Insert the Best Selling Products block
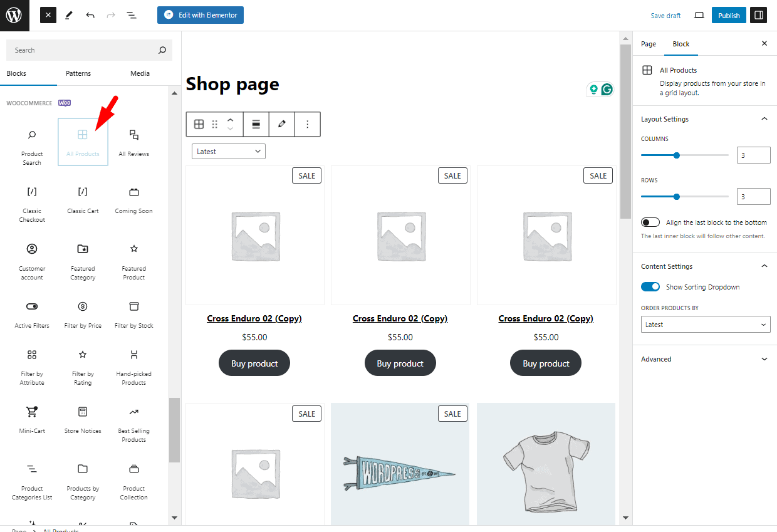Viewport: 777px width, 532px height. point(133,424)
